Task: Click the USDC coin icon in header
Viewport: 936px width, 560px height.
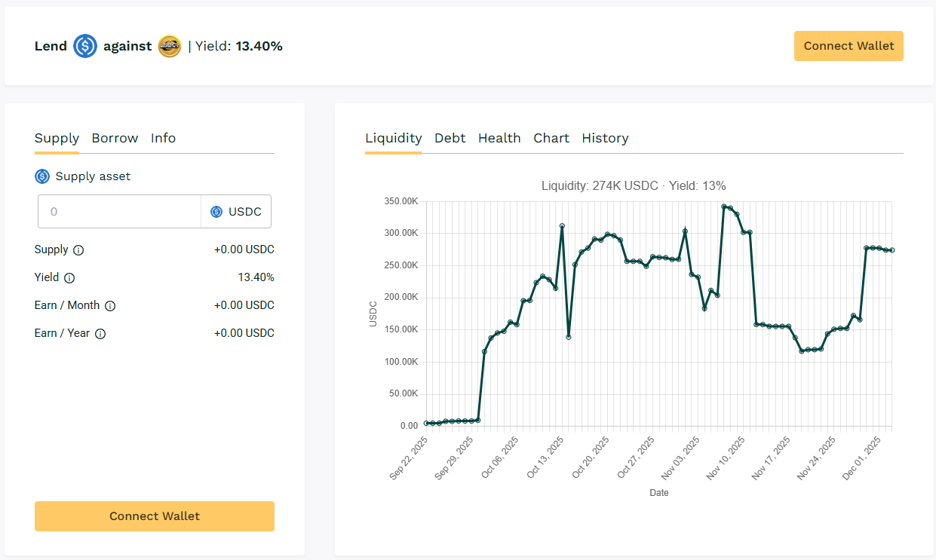Action: 85,46
